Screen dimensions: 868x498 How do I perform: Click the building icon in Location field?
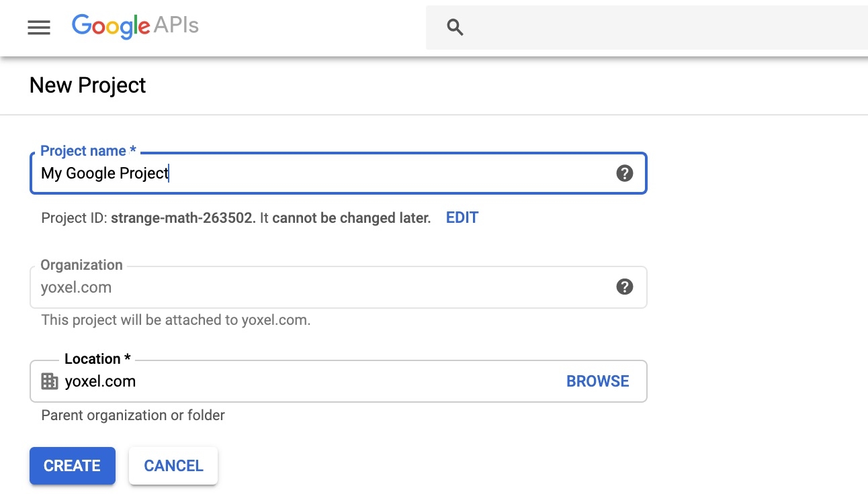pos(50,381)
